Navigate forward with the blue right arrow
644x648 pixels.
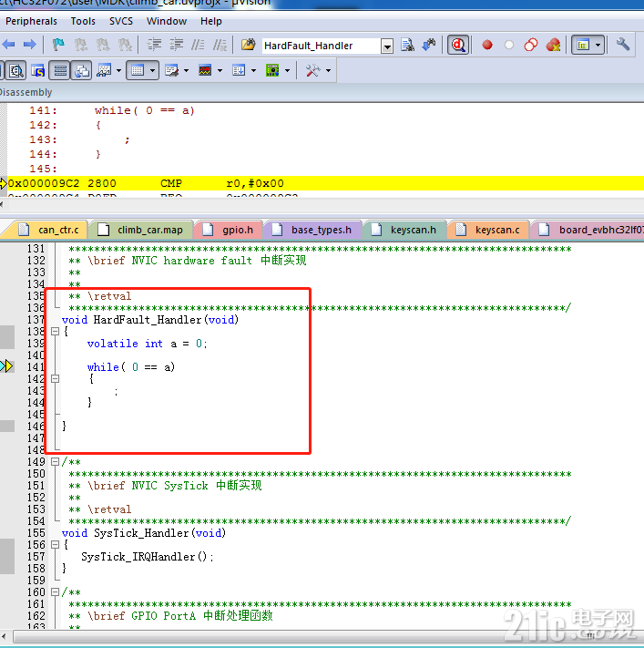click(29, 45)
